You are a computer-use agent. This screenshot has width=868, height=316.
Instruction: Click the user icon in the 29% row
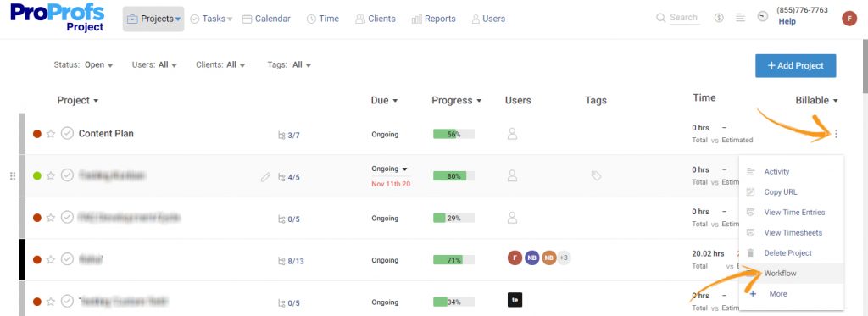pyautogui.click(x=513, y=218)
